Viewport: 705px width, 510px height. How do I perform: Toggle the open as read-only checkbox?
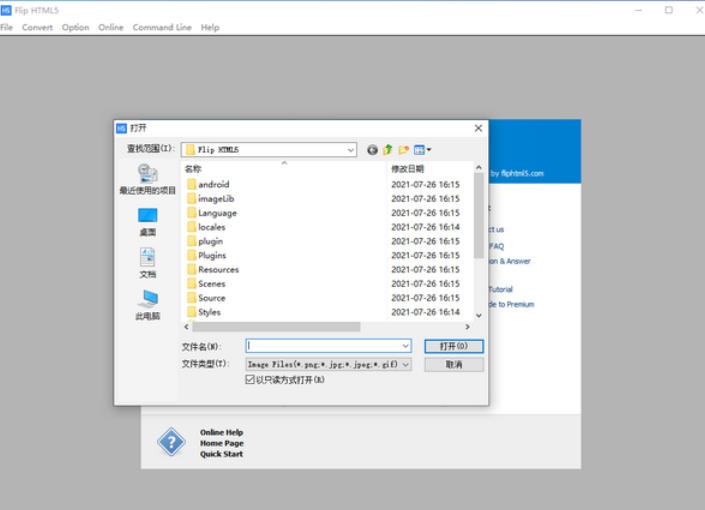250,380
